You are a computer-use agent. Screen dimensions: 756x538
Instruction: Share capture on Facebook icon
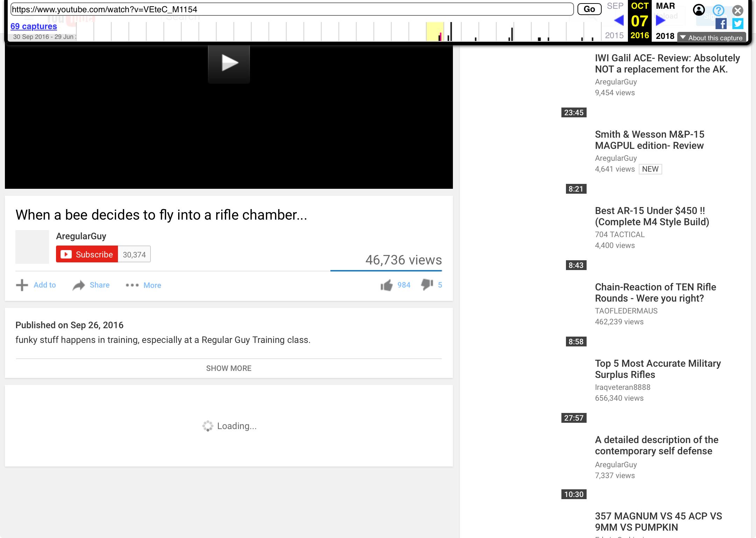pyautogui.click(x=721, y=24)
